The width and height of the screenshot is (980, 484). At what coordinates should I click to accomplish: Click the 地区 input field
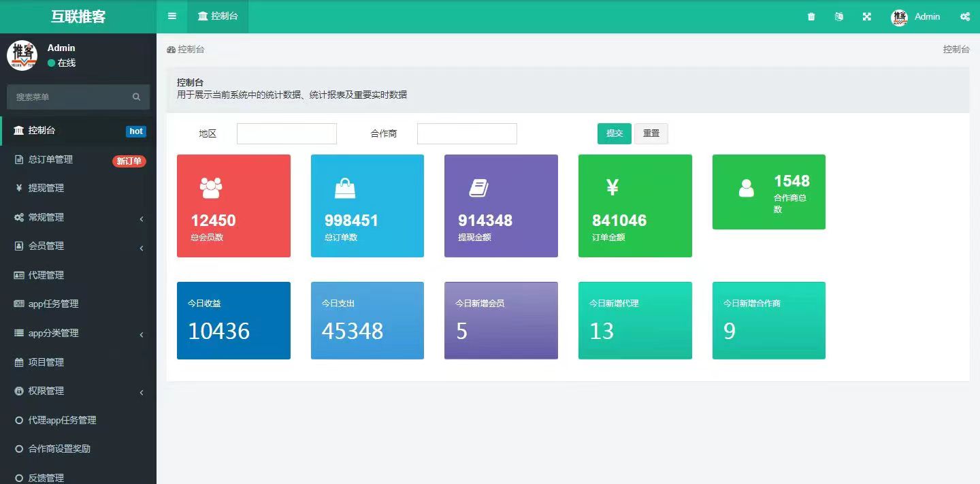(287, 133)
